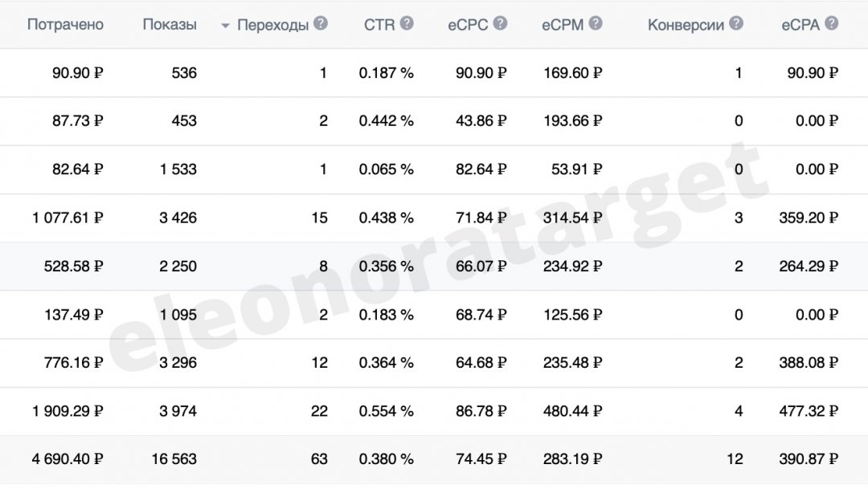Sort table by Потрачено column header

pos(65,25)
